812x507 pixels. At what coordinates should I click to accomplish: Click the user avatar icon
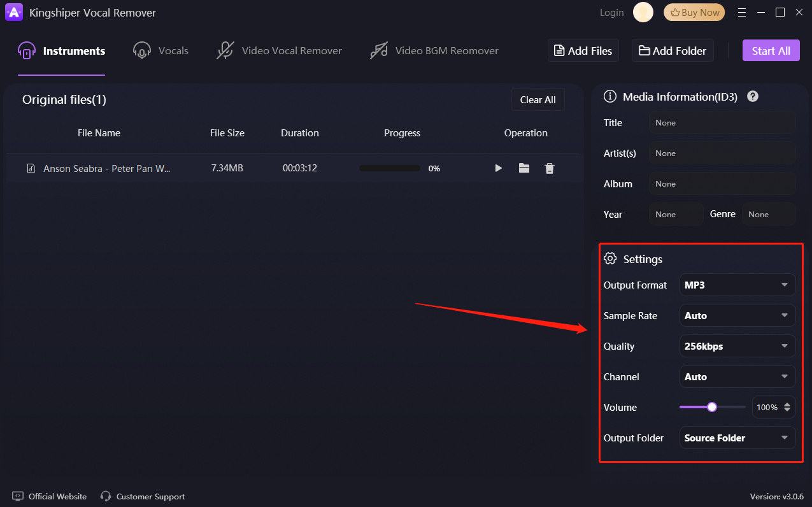click(643, 12)
